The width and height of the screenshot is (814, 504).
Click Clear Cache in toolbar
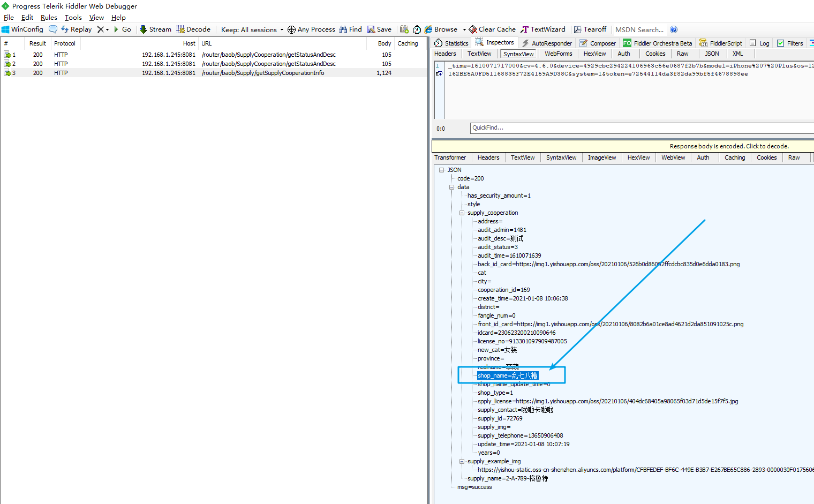(492, 29)
